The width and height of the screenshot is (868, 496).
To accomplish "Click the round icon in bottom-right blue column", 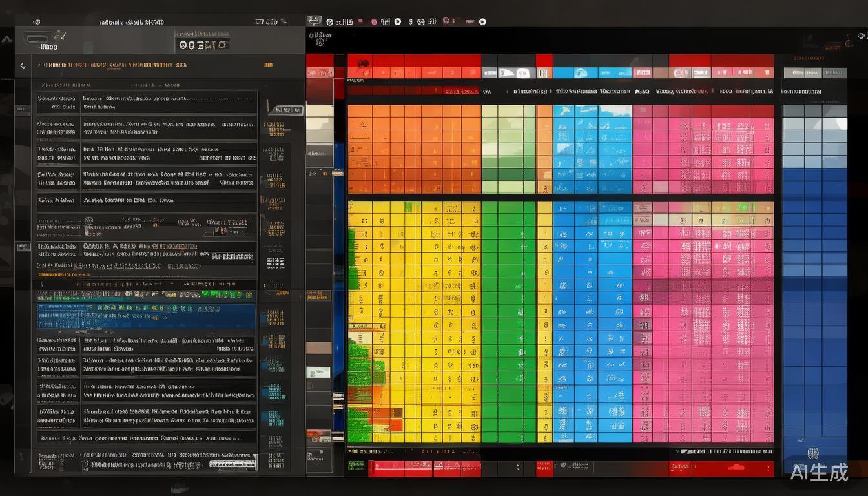I will (x=812, y=453).
